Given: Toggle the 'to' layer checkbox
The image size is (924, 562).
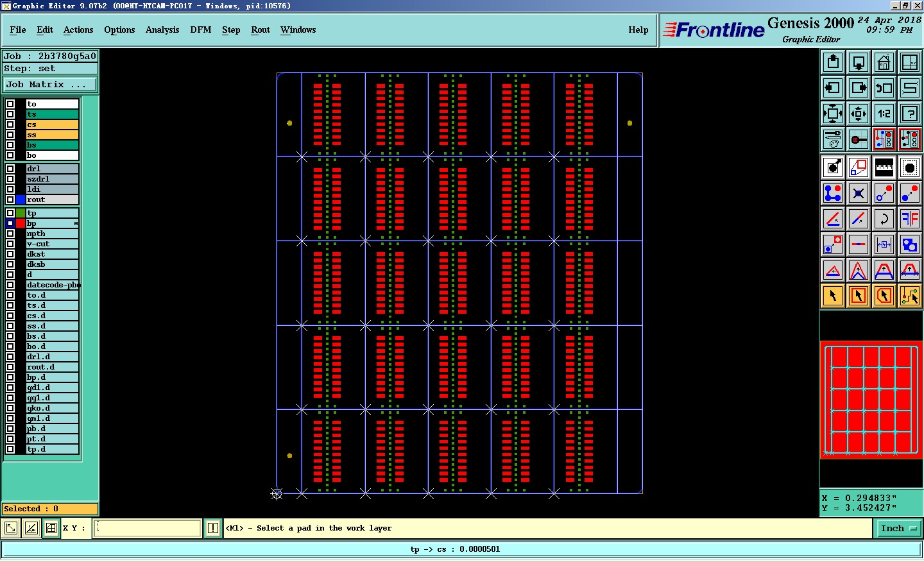Looking at the screenshot, I should pyautogui.click(x=10, y=104).
